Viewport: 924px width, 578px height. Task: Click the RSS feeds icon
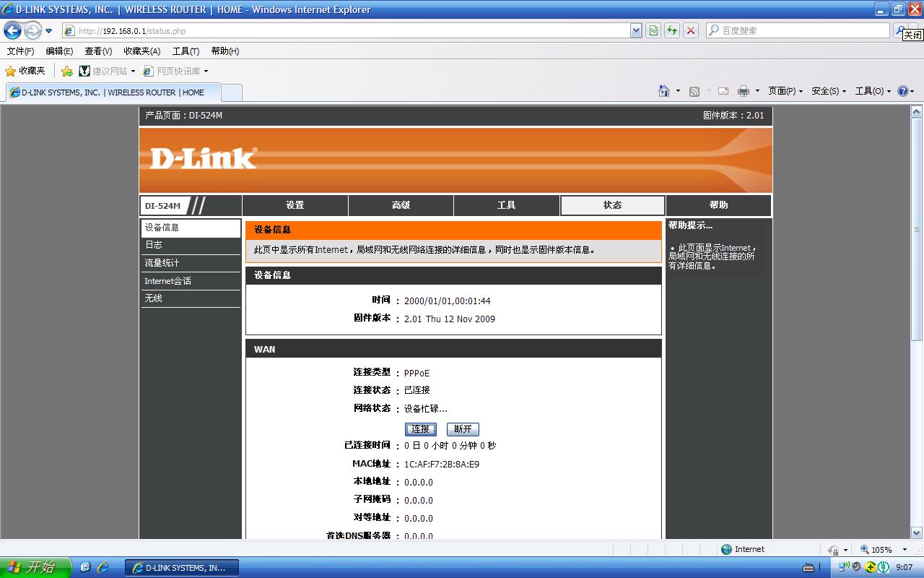point(694,91)
